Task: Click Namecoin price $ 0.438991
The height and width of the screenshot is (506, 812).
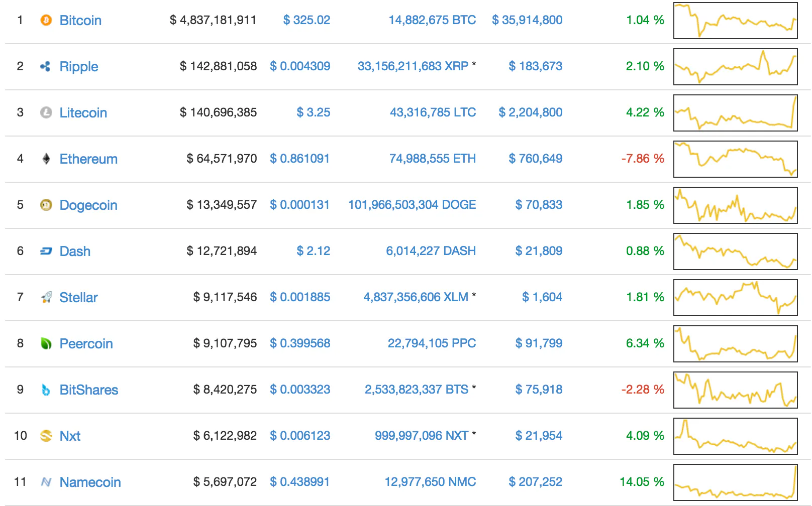Action: 300,482
